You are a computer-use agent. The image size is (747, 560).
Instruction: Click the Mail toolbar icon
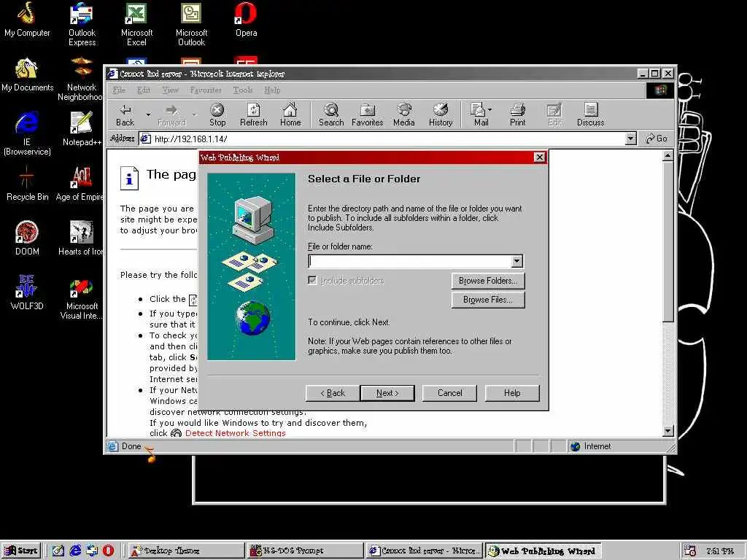pyautogui.click(x=479, y=114)
